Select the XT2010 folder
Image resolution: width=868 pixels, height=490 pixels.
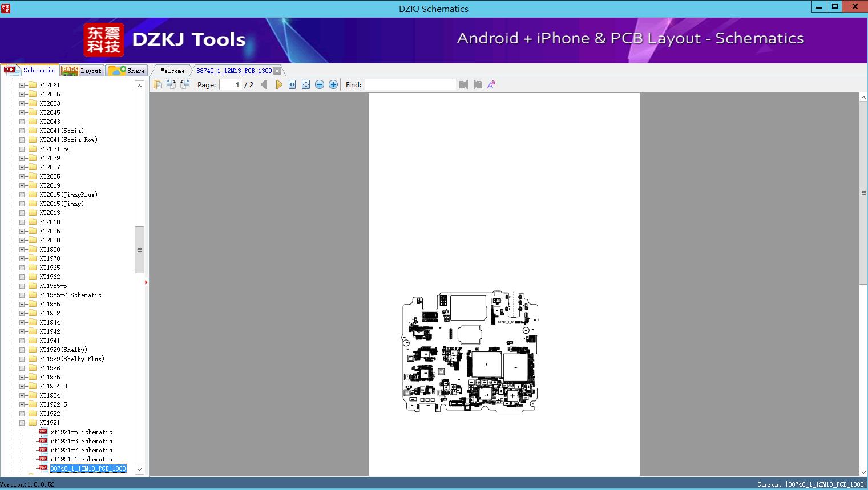tap(50, 222)
